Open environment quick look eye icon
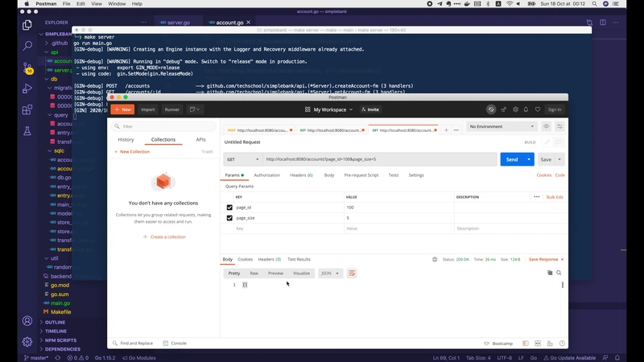 pos(547,126)
